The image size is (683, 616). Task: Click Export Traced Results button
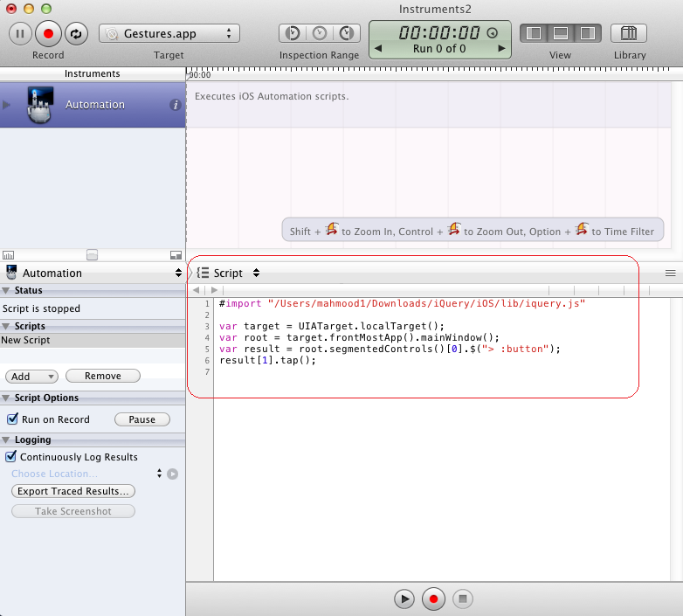click(x=73, y=491)
